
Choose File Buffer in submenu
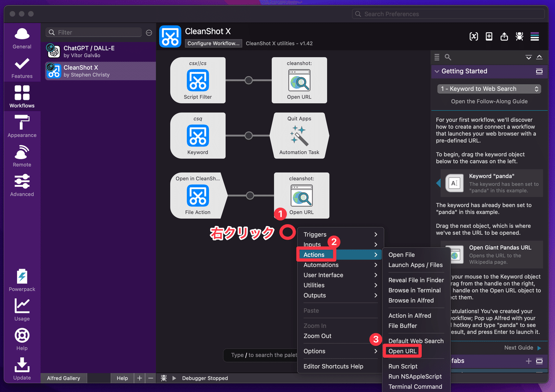[402, 326]
